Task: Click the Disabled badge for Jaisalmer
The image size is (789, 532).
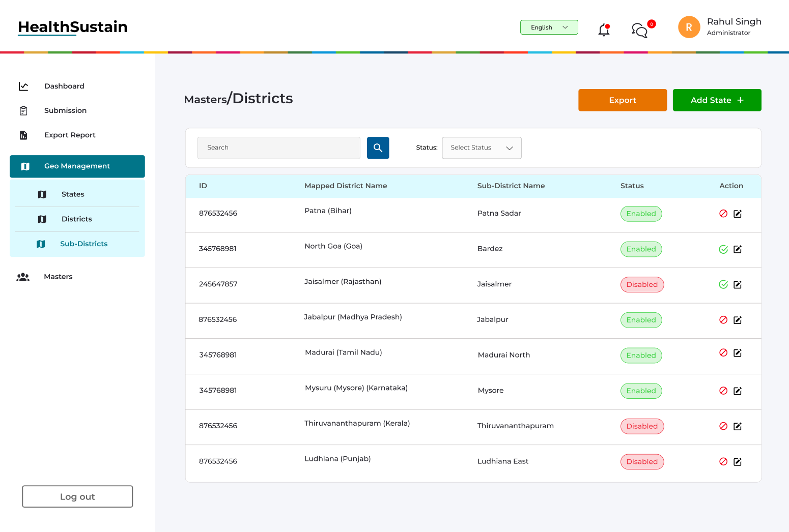Action: point(642,284)
